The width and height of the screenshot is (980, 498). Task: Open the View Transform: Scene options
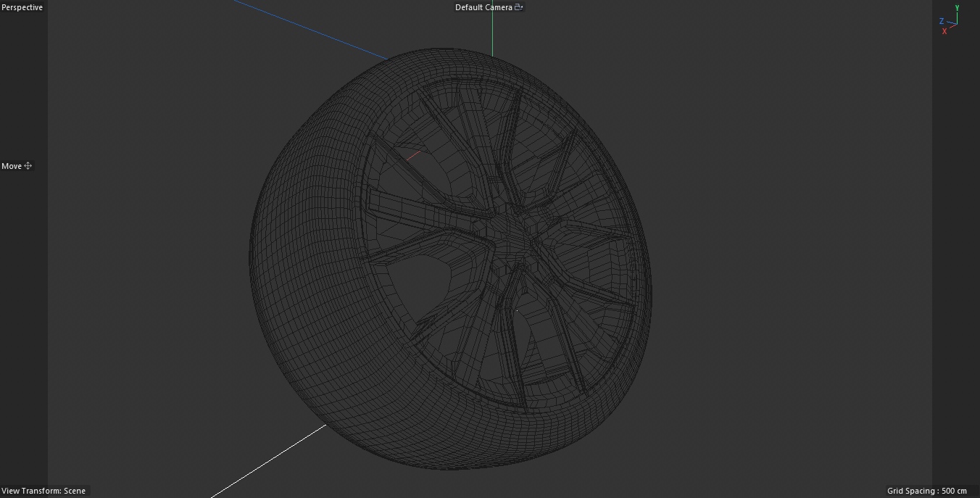43,491
